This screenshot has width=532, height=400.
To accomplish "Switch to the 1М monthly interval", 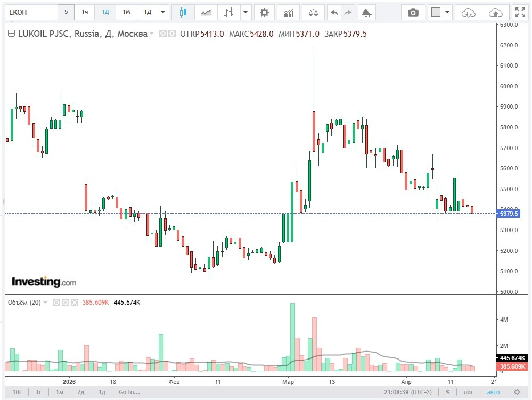I will pos(127,12).
